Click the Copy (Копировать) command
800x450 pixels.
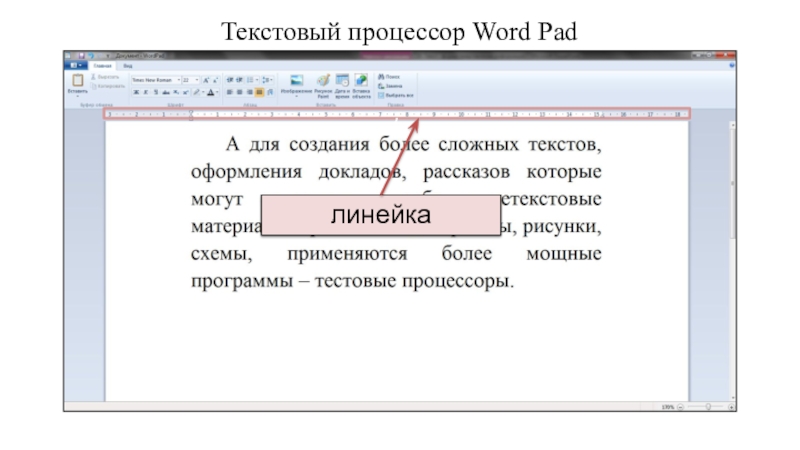pos(108,86)
